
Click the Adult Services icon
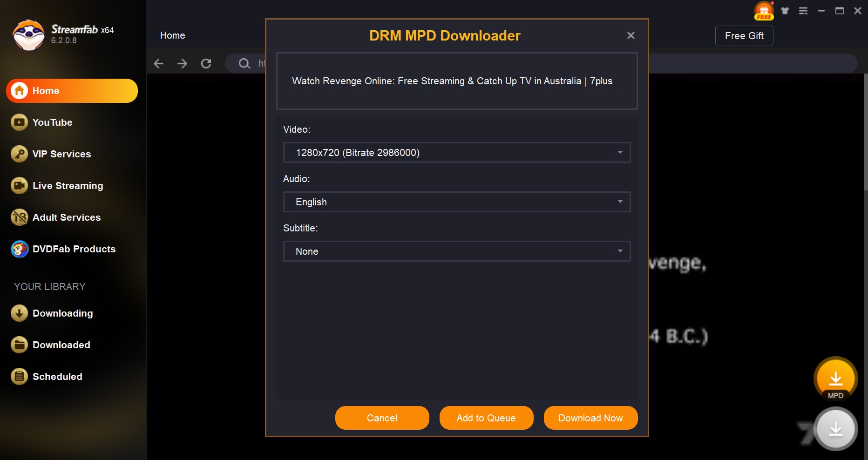[19, 217]
